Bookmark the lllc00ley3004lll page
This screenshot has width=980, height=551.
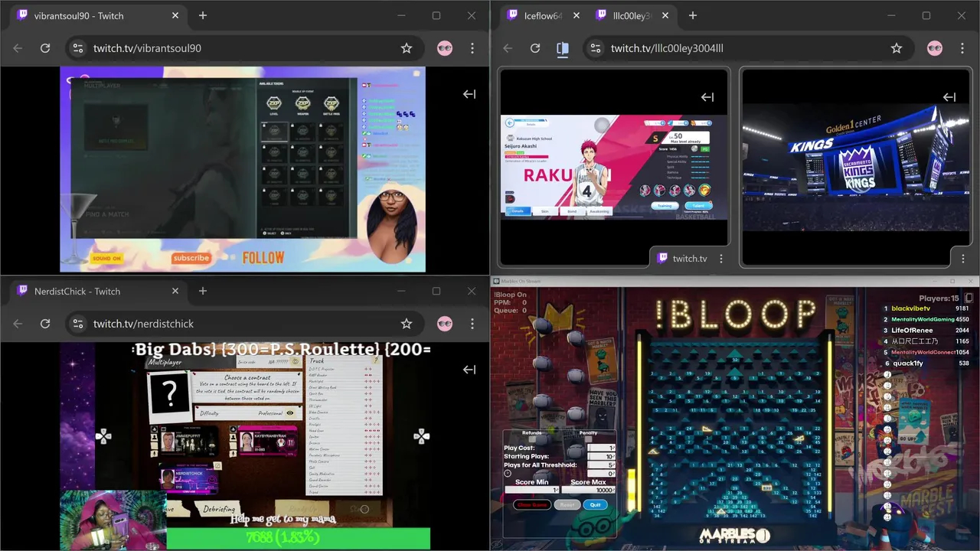(x=897, y=48)
